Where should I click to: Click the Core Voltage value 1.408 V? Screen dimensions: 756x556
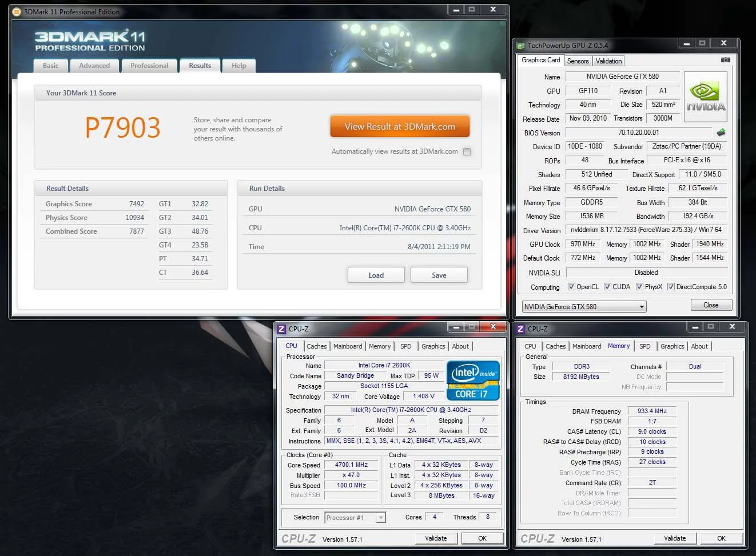point(424,396)
